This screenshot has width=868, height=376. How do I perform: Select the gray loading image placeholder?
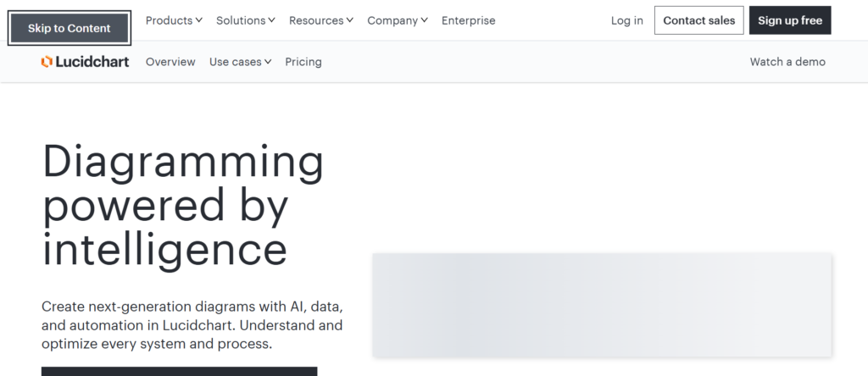602,304
